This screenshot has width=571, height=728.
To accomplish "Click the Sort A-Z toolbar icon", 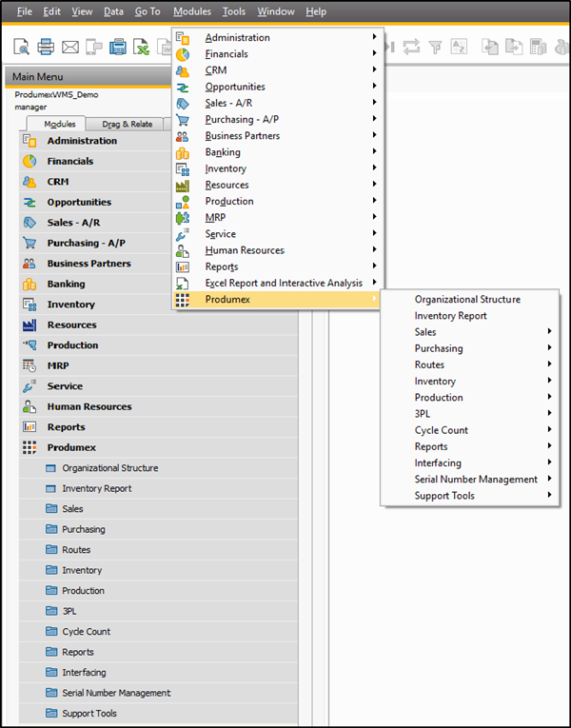I will 459,47.
